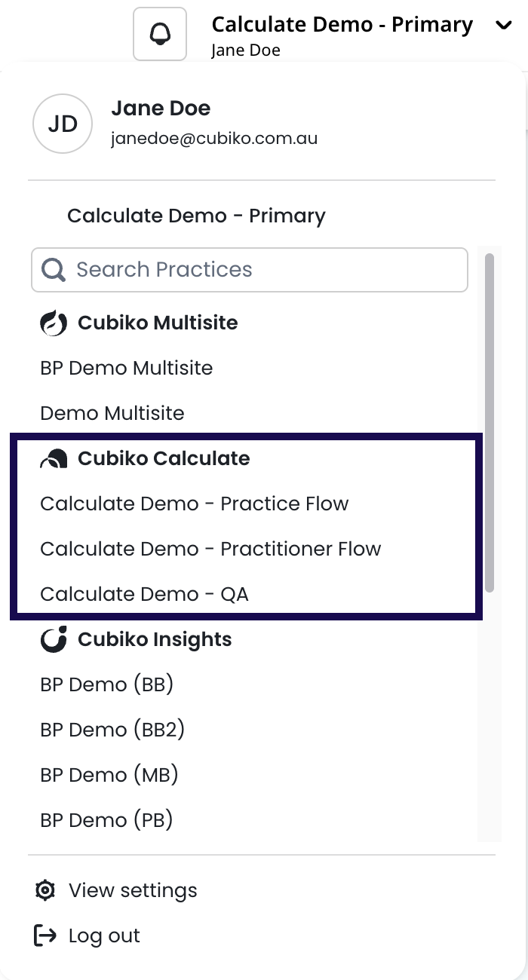Switch to Calculate Demo - Practice Flow
The image size is (528, 980).
click(x=195, y=504)
